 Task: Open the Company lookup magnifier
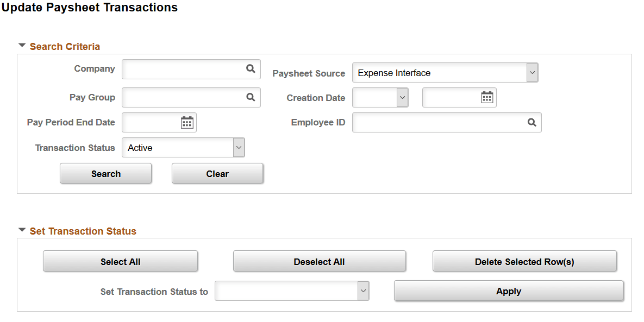[x=250, y=69]
